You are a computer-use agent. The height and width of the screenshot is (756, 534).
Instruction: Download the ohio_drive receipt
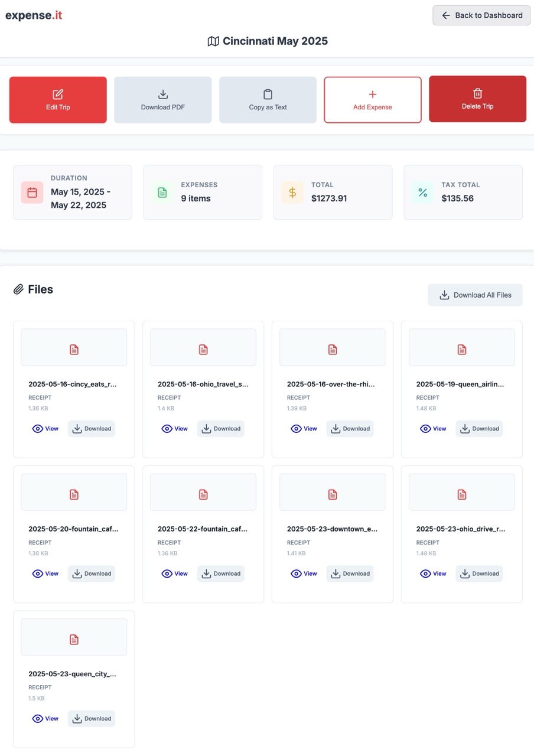click(x=480, y=573)
